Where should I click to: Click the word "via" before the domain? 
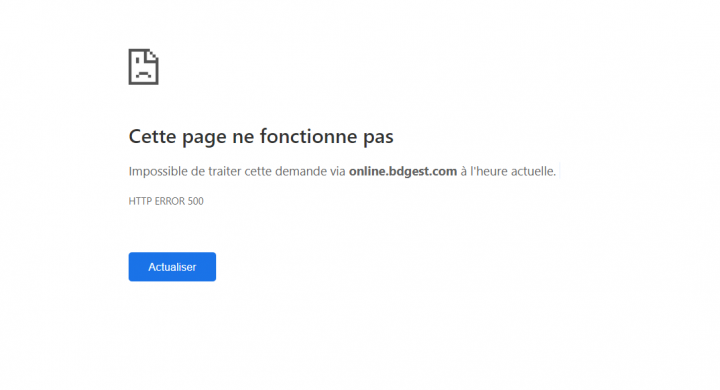click(x=338, y=171)
